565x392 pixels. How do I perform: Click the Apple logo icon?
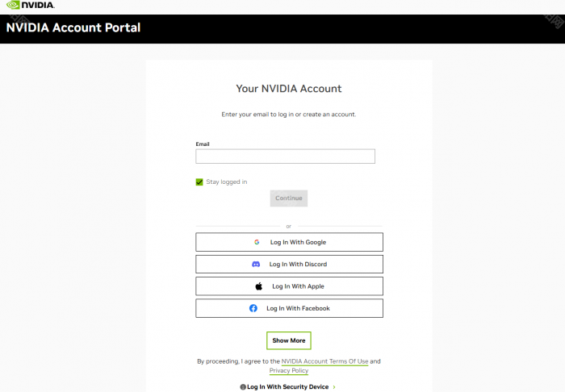tap(259, 286)
